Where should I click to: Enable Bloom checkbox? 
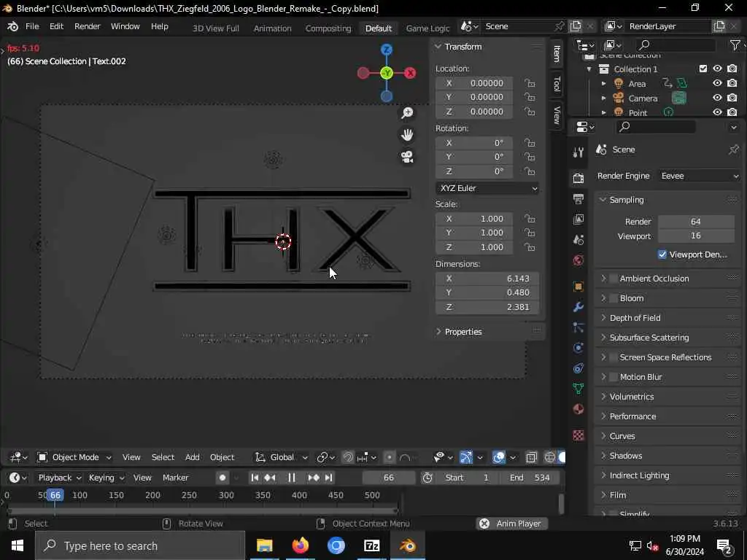[614, 298]
